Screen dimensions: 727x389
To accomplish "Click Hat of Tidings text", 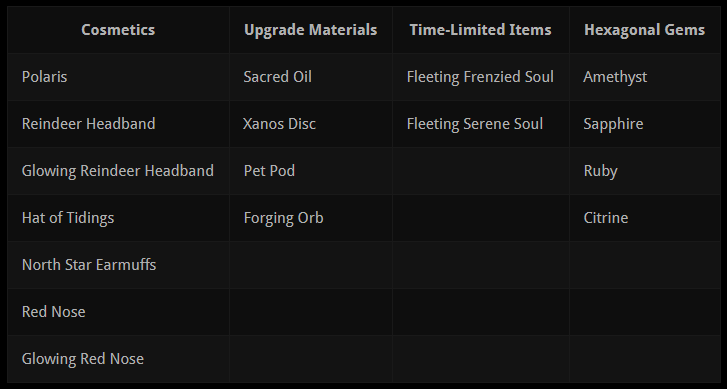I will [68, 218].
